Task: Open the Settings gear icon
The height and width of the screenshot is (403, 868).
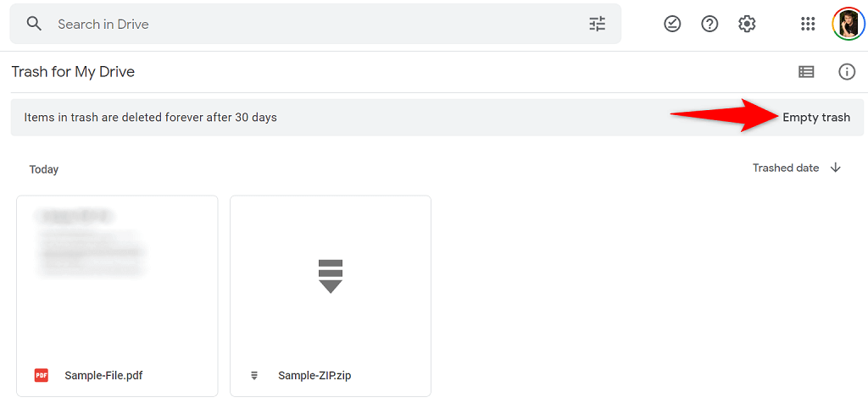Action: tap(747, 24)
